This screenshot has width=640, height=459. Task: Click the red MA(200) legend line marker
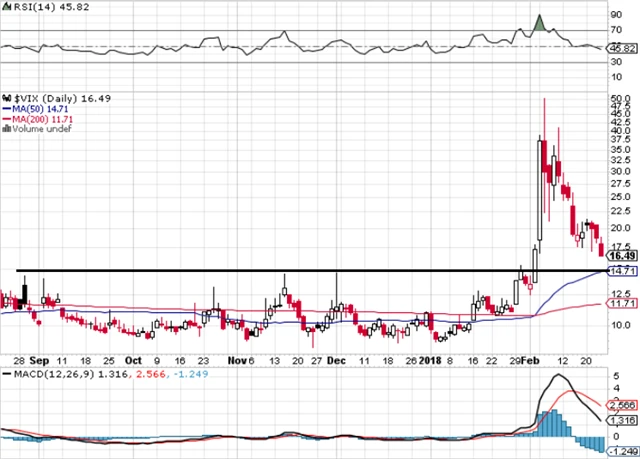4,118
